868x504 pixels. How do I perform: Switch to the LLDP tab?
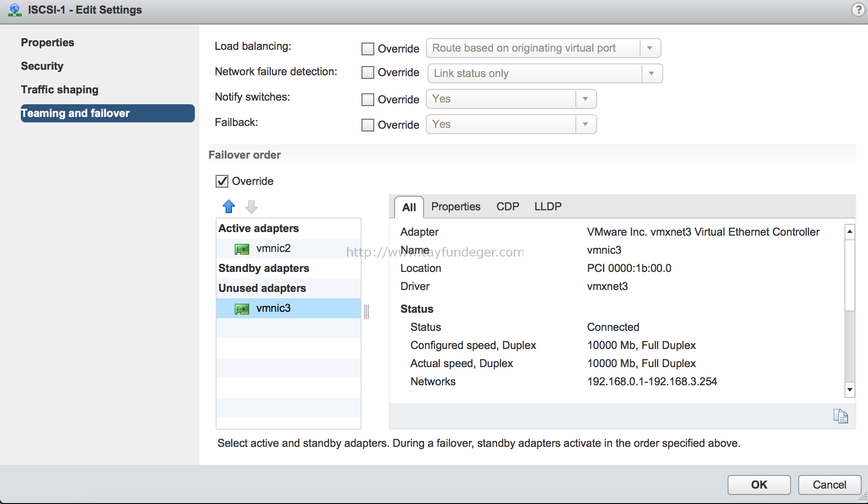(548, 207)
